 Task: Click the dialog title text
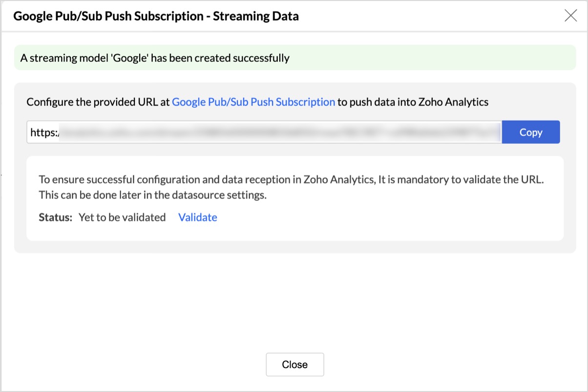click(156, 16)
